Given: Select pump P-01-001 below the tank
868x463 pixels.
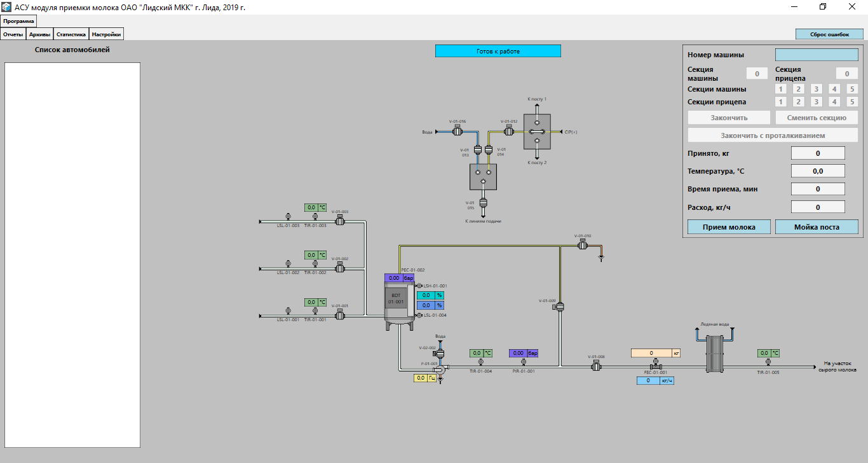Looking at the screenshot, I should (x=440, y=368).
